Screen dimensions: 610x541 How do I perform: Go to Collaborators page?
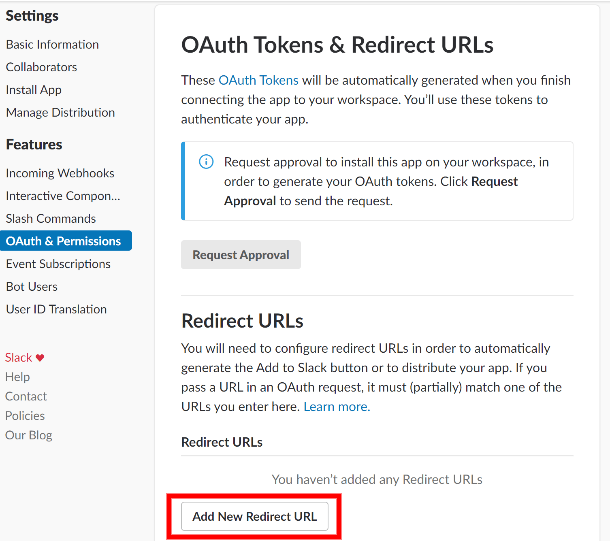pyautogui.click(x=41, y=67)
